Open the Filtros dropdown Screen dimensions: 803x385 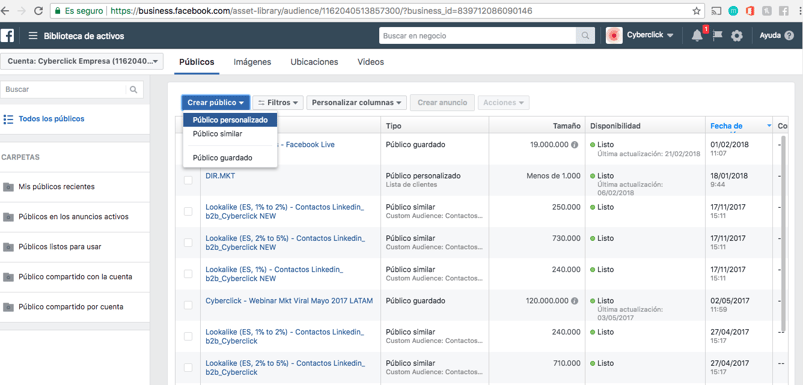coord(278,102)
